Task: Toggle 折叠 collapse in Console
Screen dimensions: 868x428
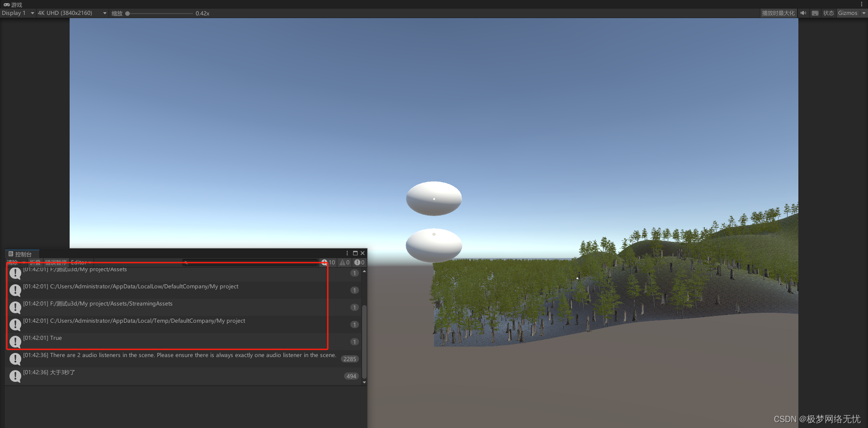Action: 35,263
